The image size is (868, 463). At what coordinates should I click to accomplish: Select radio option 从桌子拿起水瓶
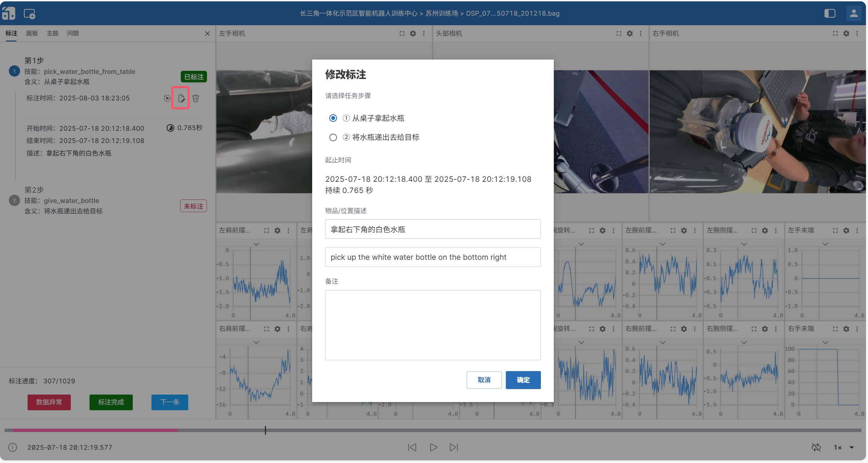coord(333,118)
